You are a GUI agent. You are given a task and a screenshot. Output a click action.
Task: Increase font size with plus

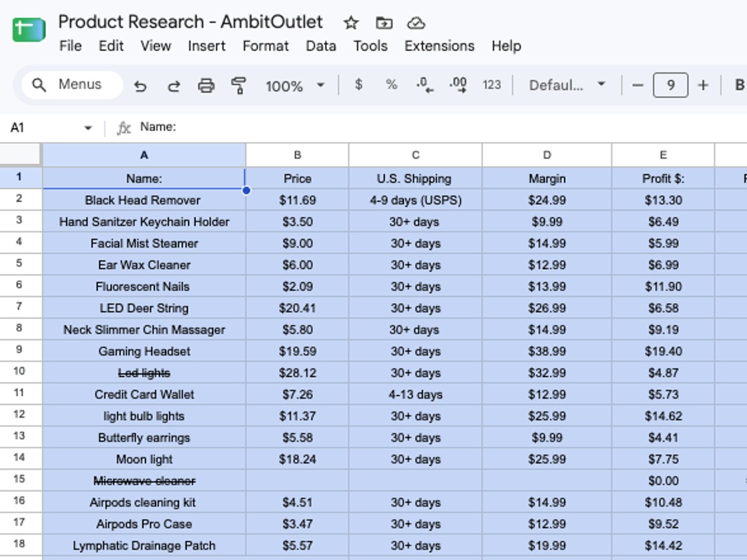[x=703, y=85]
